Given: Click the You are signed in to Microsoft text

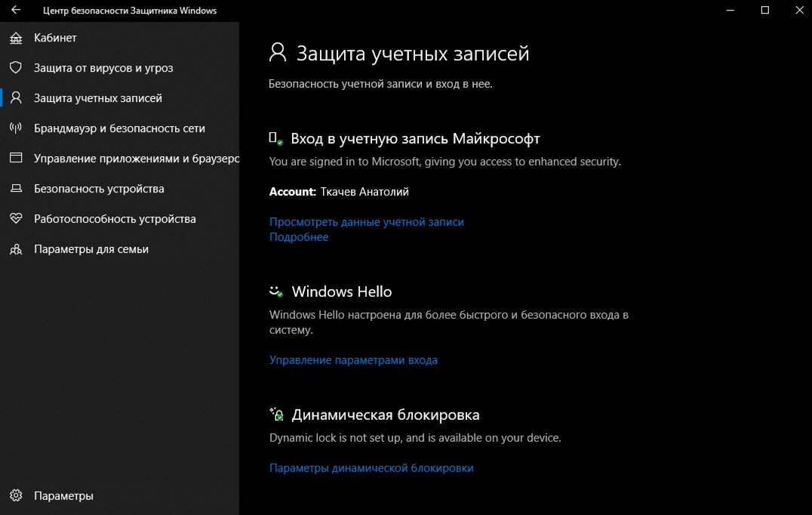Looking at the screenshot, I should 444,162.
